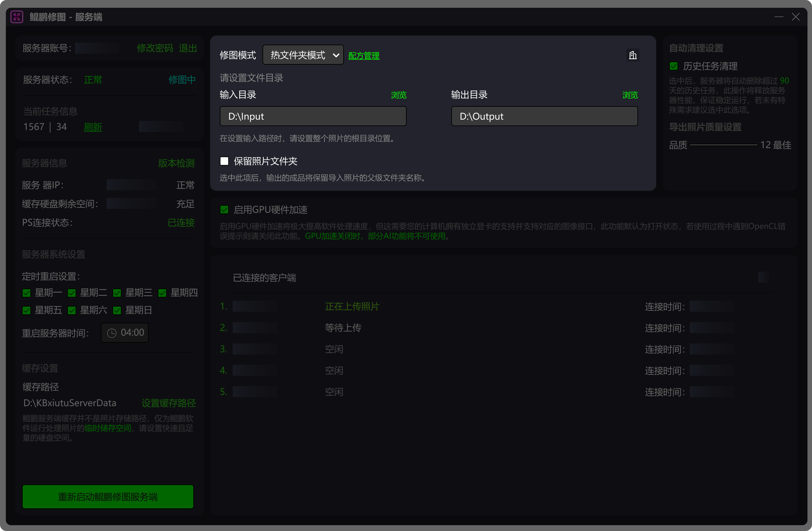This screenshot has width=812, height=531.
Task: Open the retouch mode dropdown 热文件夹模式
Action: (x=303, y=55)
